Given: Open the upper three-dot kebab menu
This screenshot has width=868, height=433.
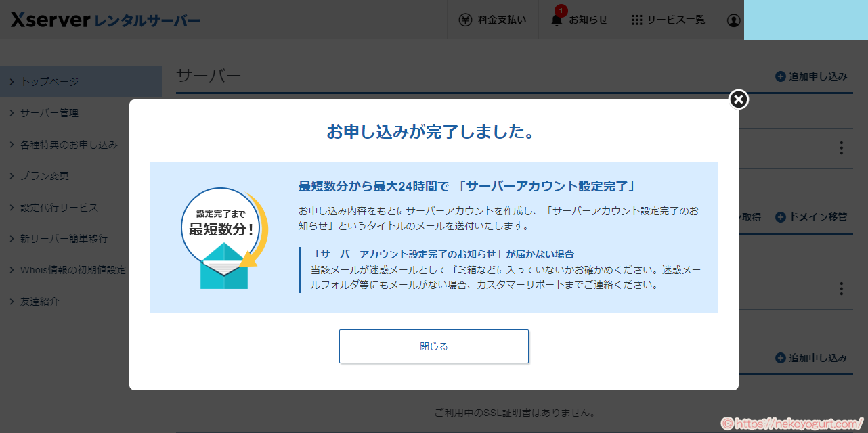Looking at the screenshot, I should (x=840, y=147).
